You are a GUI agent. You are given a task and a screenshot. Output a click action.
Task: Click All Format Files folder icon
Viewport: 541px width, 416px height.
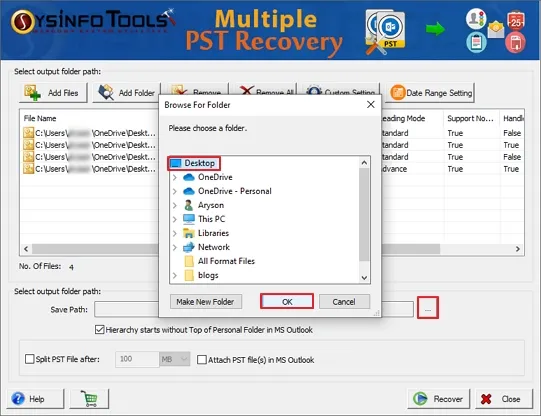(189, 261)
